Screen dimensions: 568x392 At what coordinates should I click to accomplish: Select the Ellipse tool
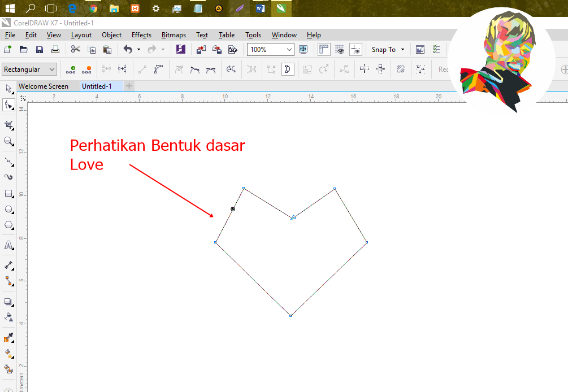tap(8, 210)
